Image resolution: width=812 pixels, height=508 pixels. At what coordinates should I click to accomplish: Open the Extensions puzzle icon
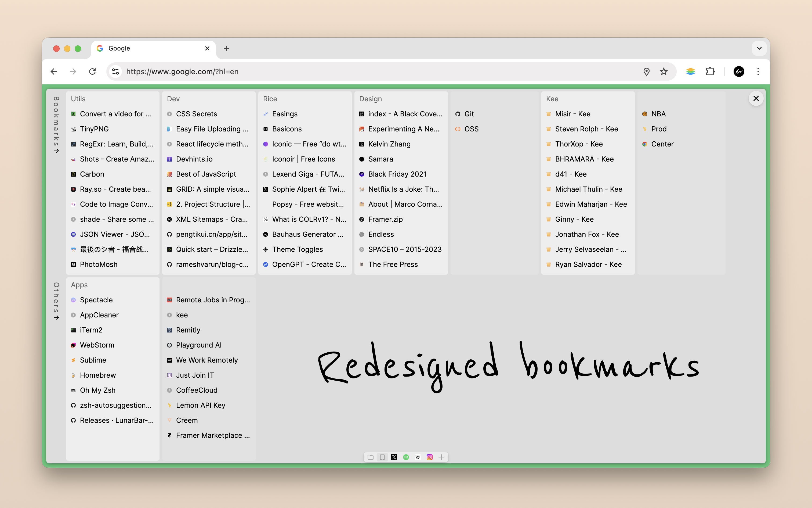pyautogui.click(x=710, y=71)
